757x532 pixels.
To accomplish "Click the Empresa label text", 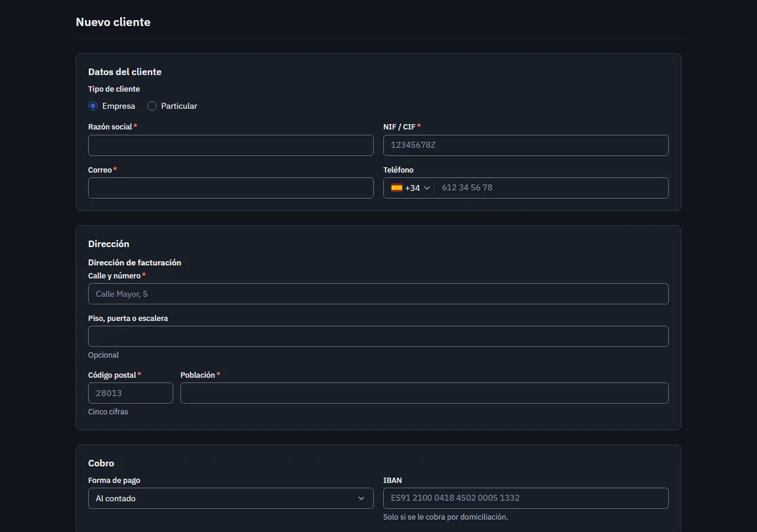I will (x=119, y=106).
